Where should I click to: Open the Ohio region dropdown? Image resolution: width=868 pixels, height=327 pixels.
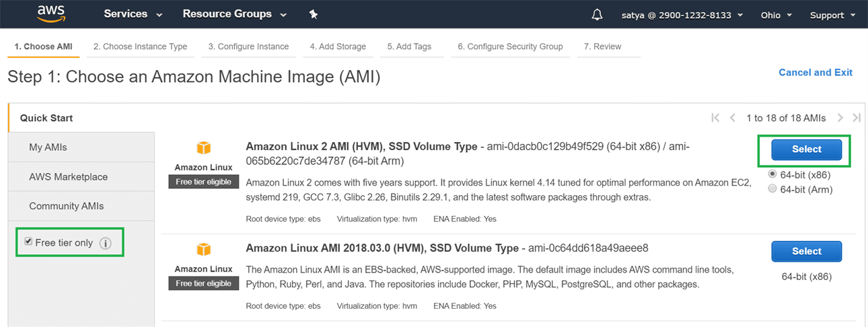tap(776, 15)
